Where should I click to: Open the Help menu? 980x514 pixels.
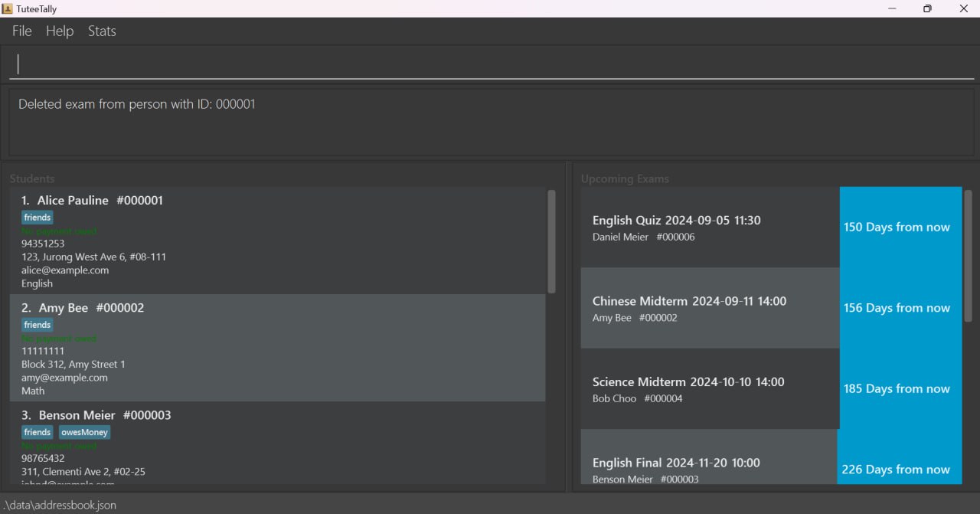click(x=60, y=31)
